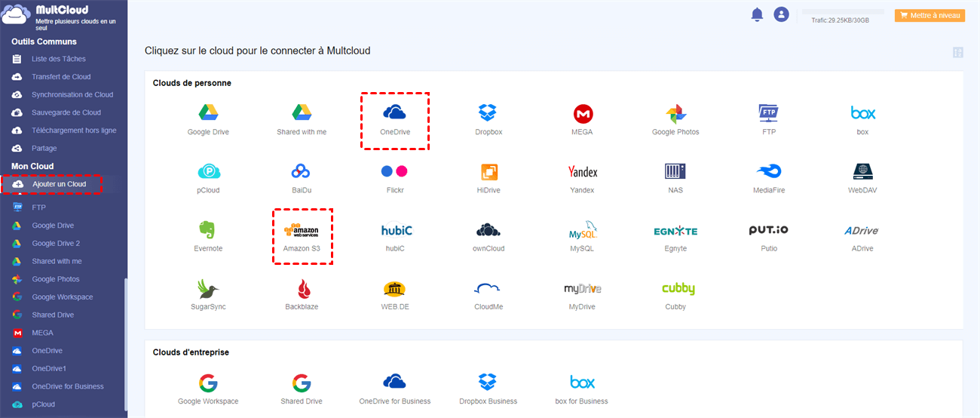Connect Google Drive cloud
The height and width of the screenshot is (418, 980).
(x=208, y=120)
